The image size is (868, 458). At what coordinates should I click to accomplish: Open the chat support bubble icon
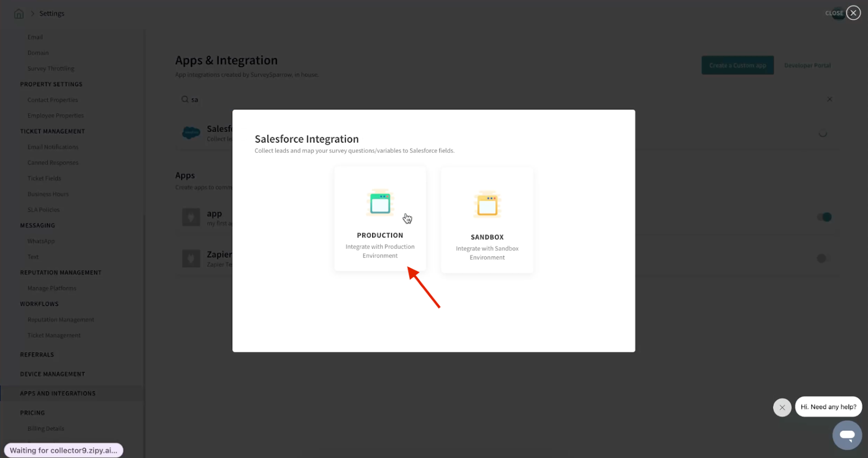tap(847, 435)
